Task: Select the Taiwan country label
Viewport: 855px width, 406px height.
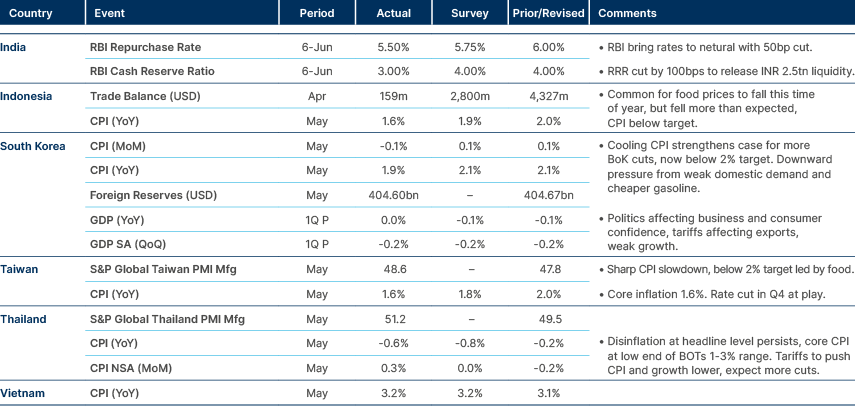Action: pyautogui.click(x=19, y=269)
